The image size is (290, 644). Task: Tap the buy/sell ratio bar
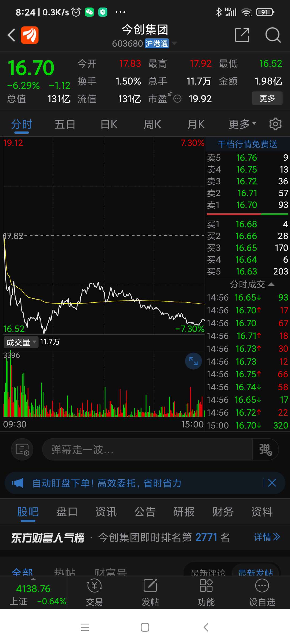click(x=247, y=214)
